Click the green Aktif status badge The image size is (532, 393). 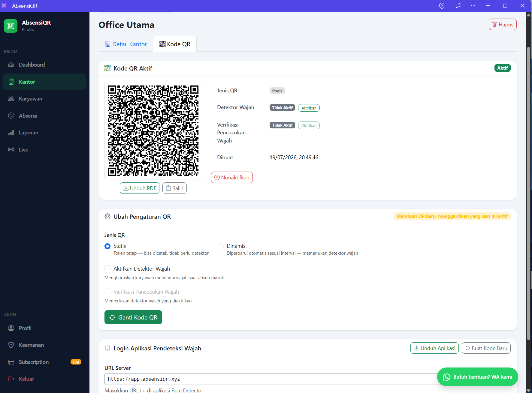(x=503, y=68)
